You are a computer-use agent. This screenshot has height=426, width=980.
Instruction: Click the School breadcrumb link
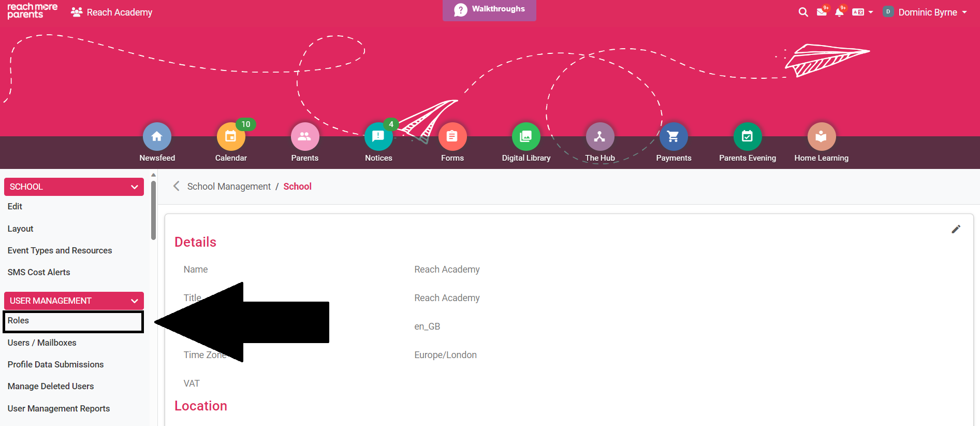[x=297, y=186]
